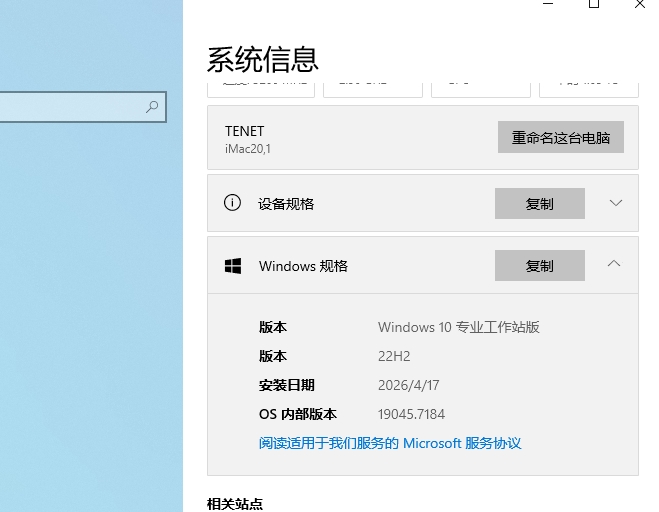Click the info icon beside 设备规格
The height and width of the screenshot is (512, 659).
pos(232,203)
